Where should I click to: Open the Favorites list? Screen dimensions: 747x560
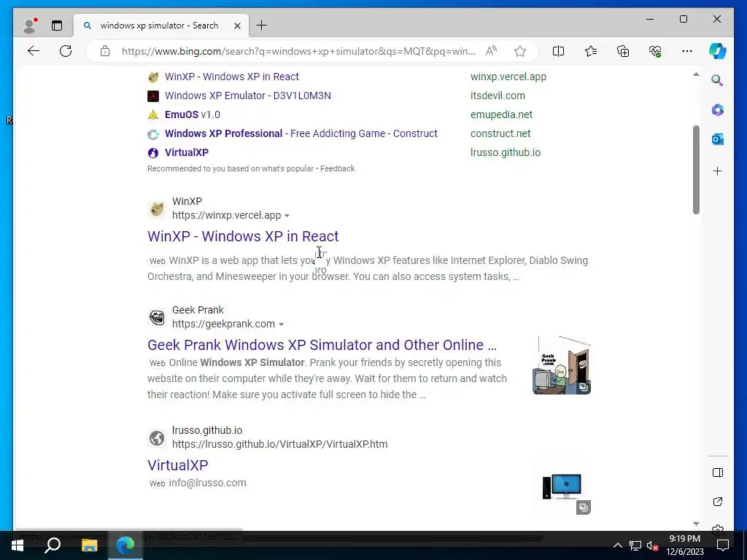tap(591, 51)
